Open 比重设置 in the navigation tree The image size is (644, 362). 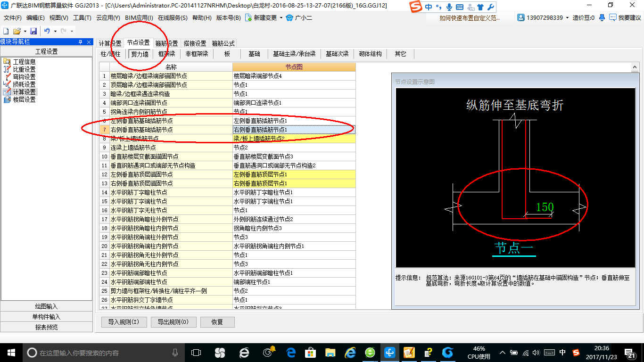pyautogui.click(x=24, y=69)
